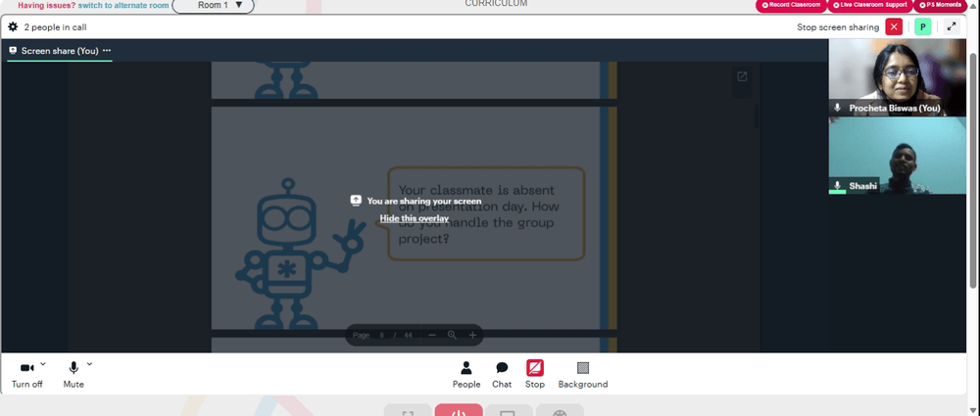Click switch to alternate room link
Viewport: 980px width, 416px height.
click(123, 6)
